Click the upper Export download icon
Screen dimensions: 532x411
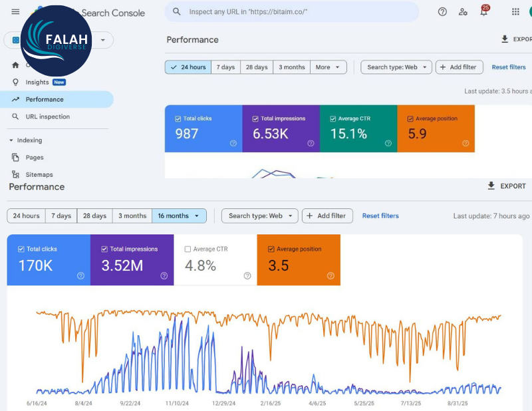click(x=505, y=40)
